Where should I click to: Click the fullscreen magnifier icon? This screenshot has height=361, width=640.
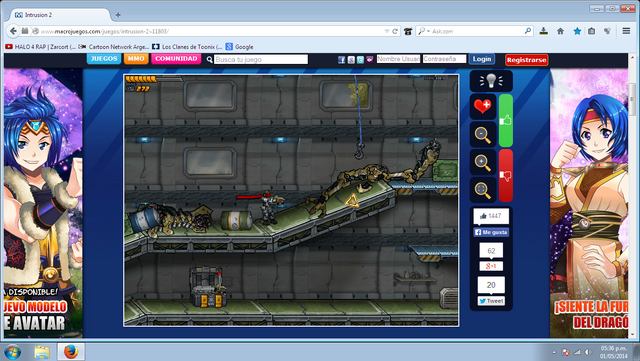tap(483, 190)
